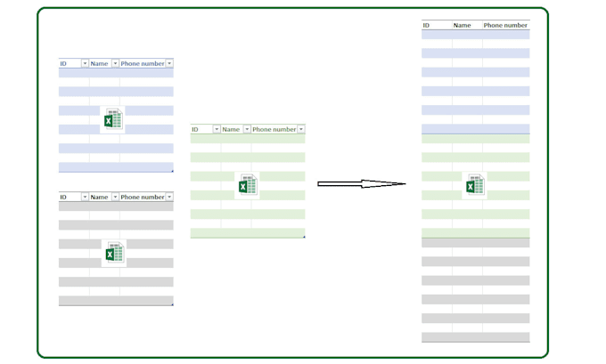Open the Phone number filter dropdown in the blue table
This screenshot has height=364, width=606.
pyautogui.click(x=169, y=63)
